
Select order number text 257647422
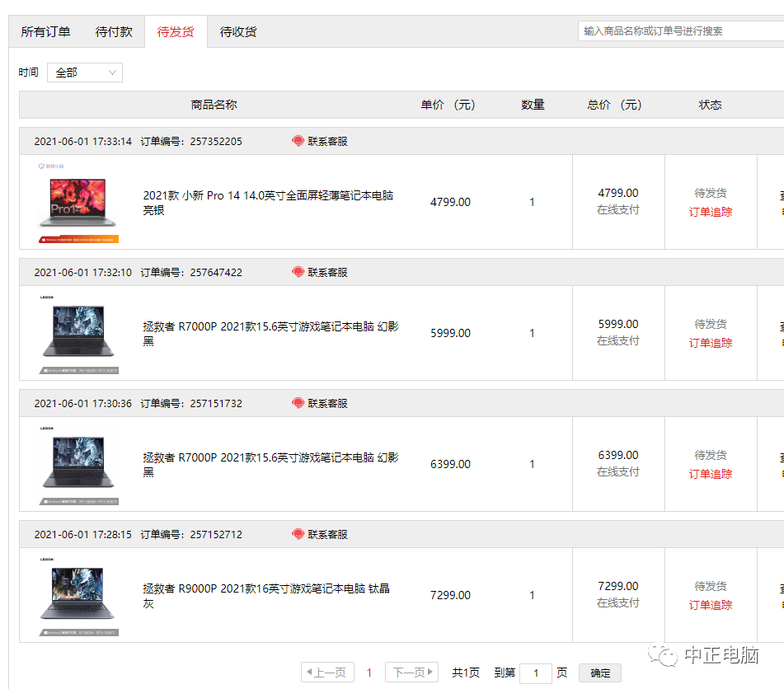216,273
